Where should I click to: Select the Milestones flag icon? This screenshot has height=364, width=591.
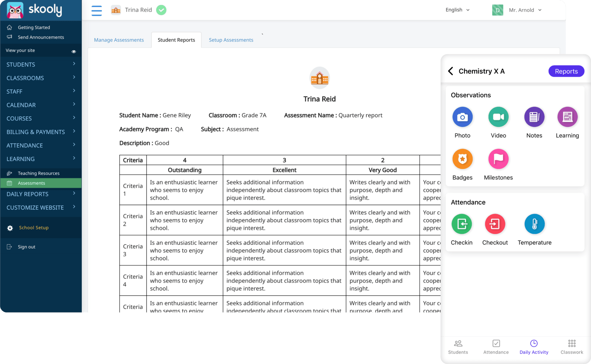click(x=498, y=159)
